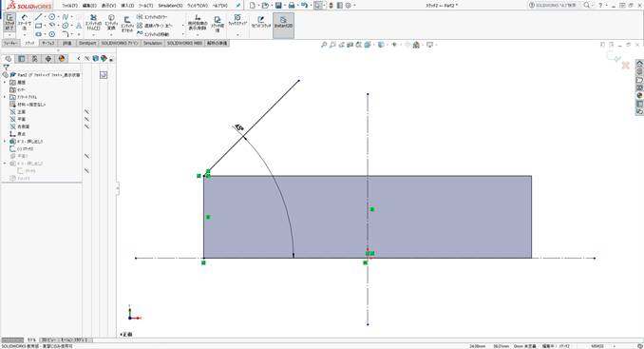Image resolution: width=644 pixels, height=349 pixels.
Task: Open the Line tool dropdown arrow
Action: tap(45, 17)
